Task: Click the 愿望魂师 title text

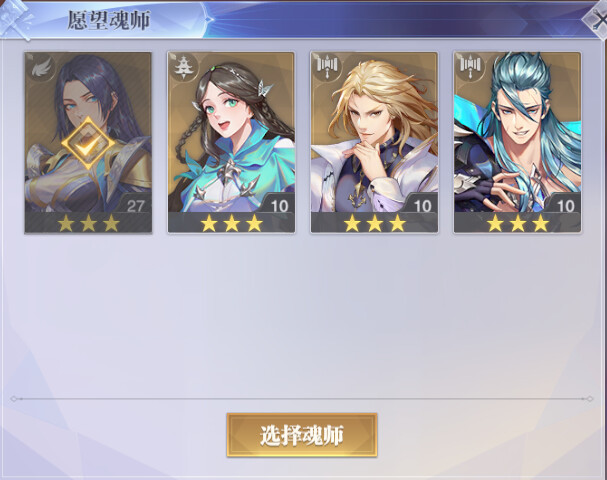Action: (x=109, y=20)
